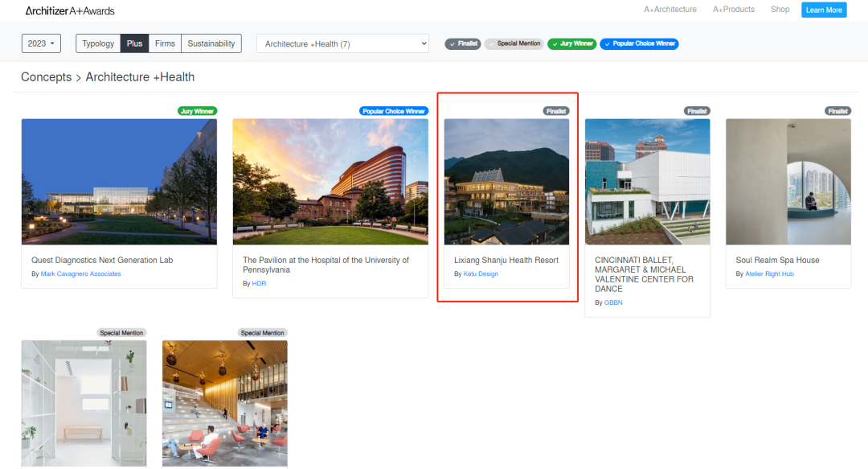The width and height of the screenshot is (868, 469).
Task: Click the Pavilion at Hospital of University of Pennsylvania title
Action: [326, 265]
